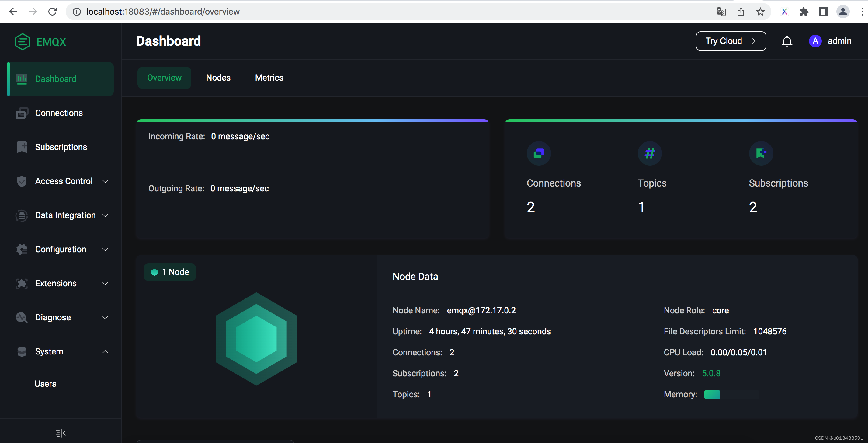Click the browser address bar URL
The height and width of the screenshot is (443, 868).
(x=163, y=12)
